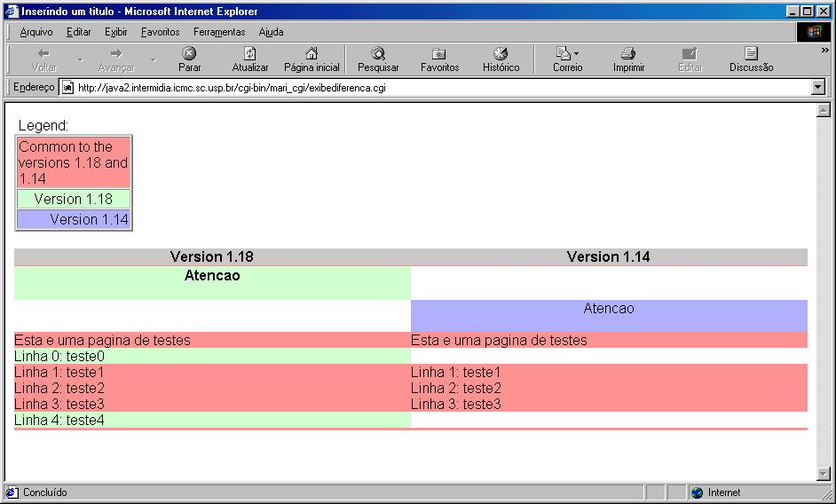The image size is (836, 504).
Task: Click the Parar (Stop) toolbar icon
Action: [189, 54]
